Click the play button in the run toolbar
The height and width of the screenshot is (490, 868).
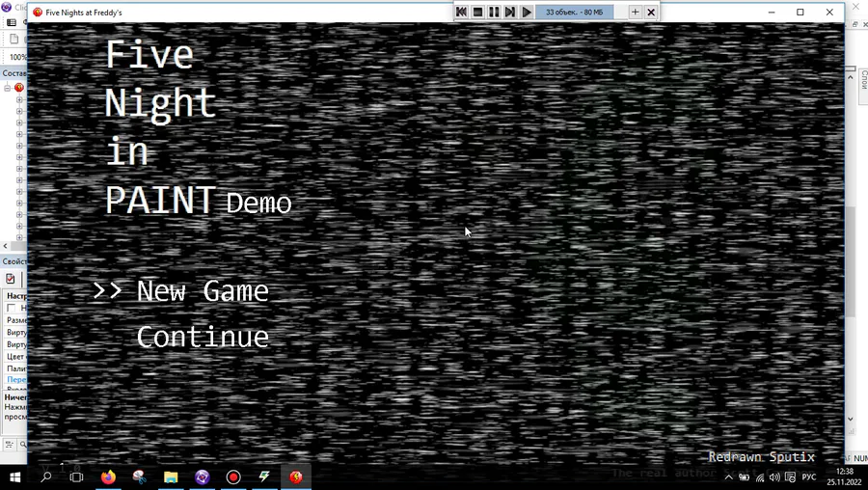(527, 13)
